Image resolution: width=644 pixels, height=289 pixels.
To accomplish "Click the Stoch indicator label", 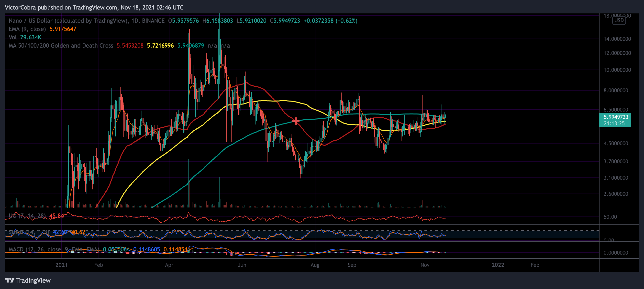I will (x=29, y=232).
